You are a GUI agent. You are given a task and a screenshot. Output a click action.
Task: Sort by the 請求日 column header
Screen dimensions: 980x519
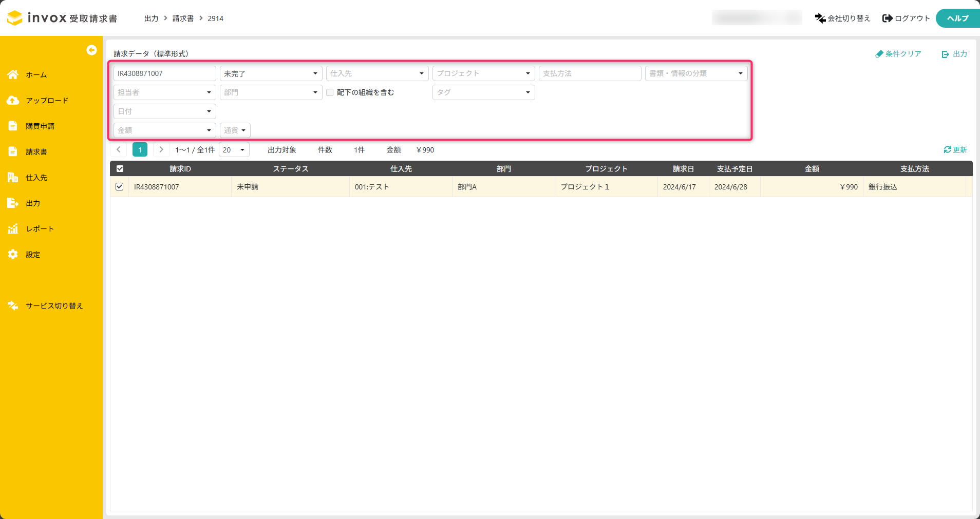[684, 169]
